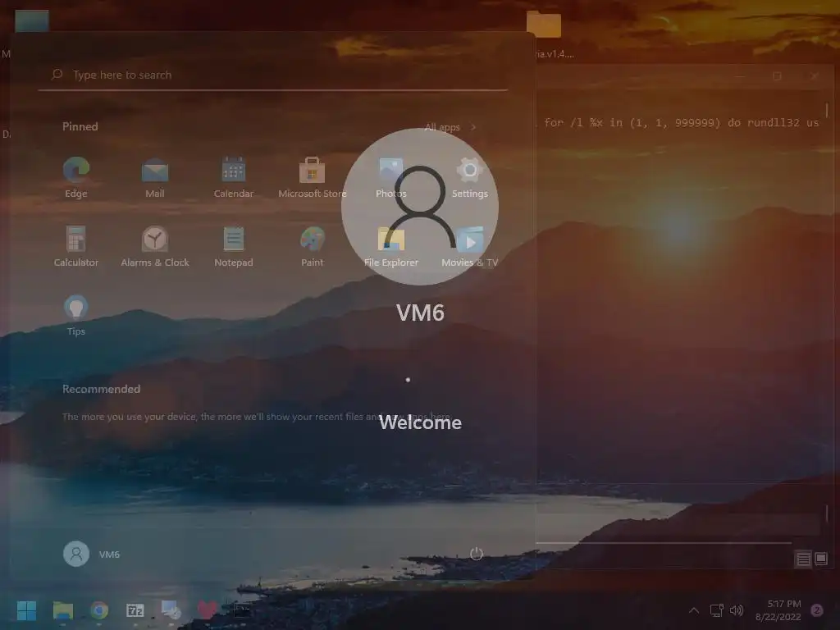Open the Paint app
This screenshot has height=630, width=840.
pyautogui.click(x=312, y=246)
